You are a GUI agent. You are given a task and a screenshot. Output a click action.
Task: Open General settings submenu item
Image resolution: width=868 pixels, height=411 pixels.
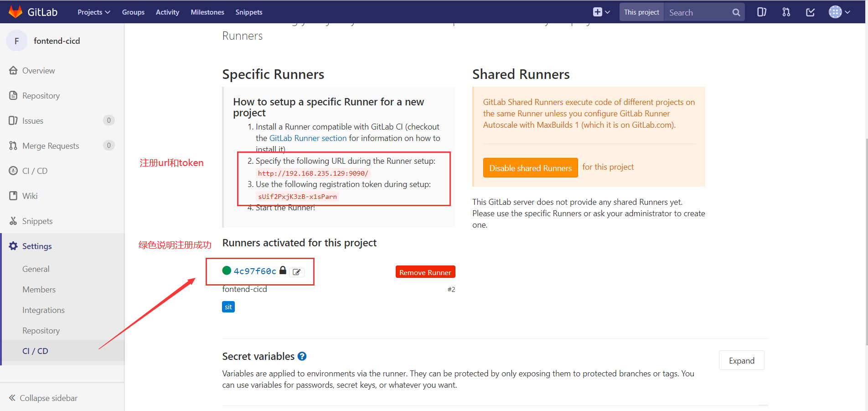click(36, 269)
